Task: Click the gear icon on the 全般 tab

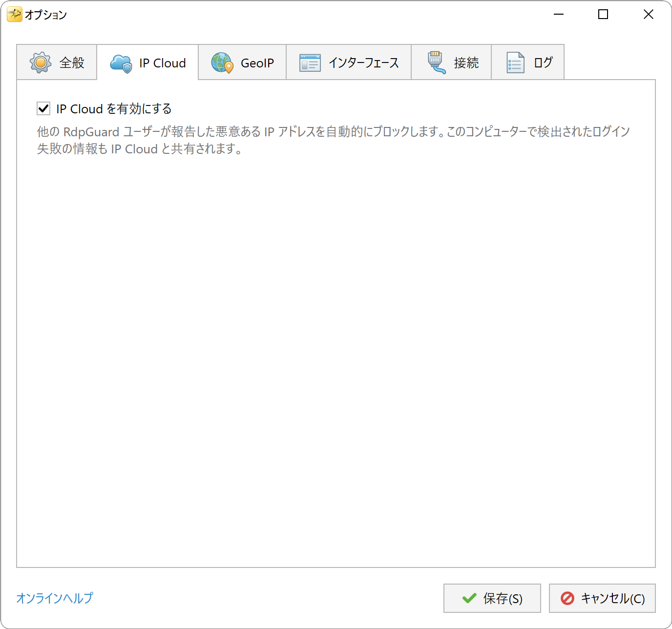Action: (41, 63)
